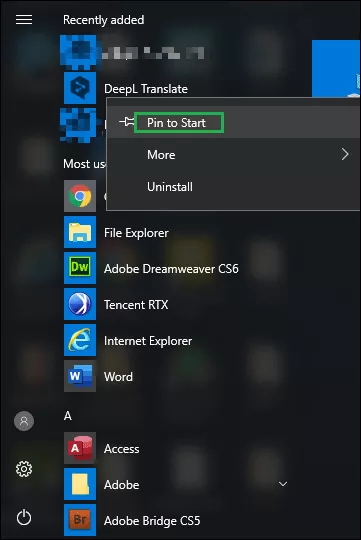Image resolution: width=361 pixels, height=540 pixels.
Task: Click the Google Chrome icon
Action: pos(80,196)
